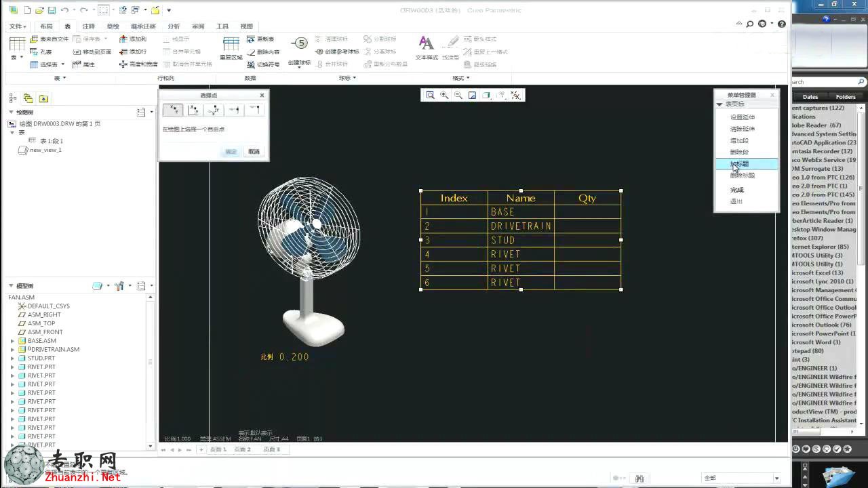Viewport: 868px width, 488px height.
Task: Open 格式 group dropdown arrow
Action: tap(467, 78)
